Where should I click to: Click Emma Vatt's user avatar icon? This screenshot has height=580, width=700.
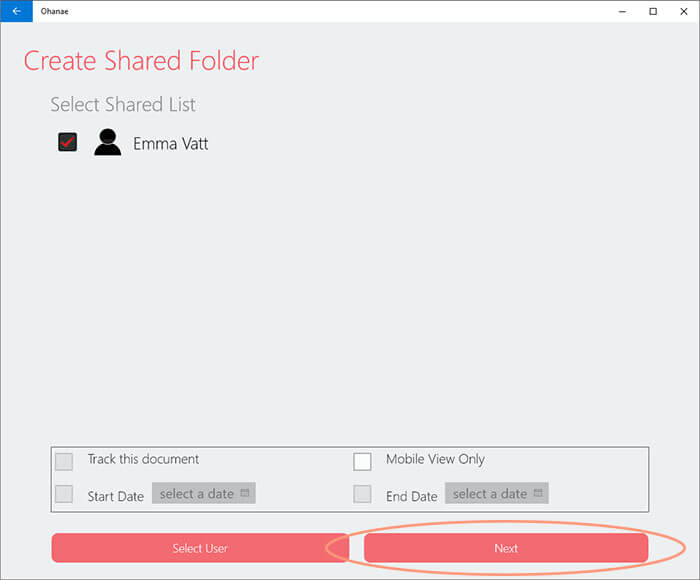tap(108, 142)
